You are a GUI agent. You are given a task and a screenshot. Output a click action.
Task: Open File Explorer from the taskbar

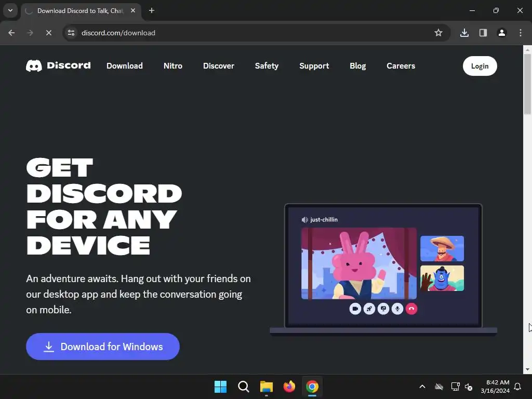tap(267, 387)
